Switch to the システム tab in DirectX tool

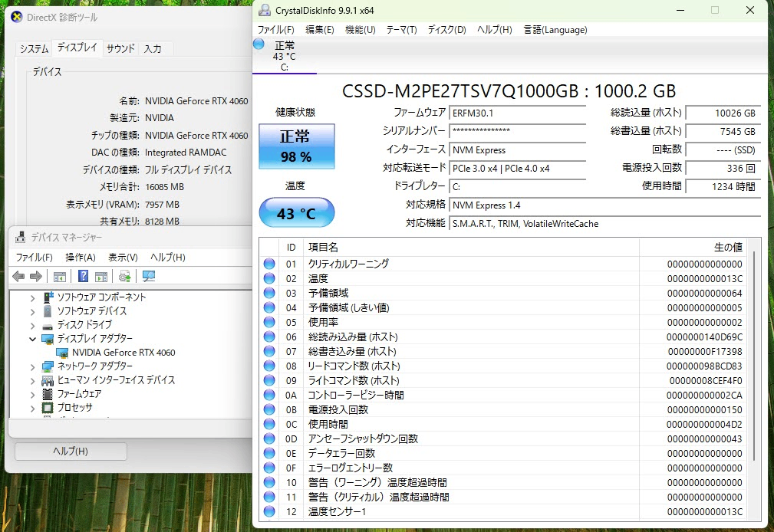[34, 48]
